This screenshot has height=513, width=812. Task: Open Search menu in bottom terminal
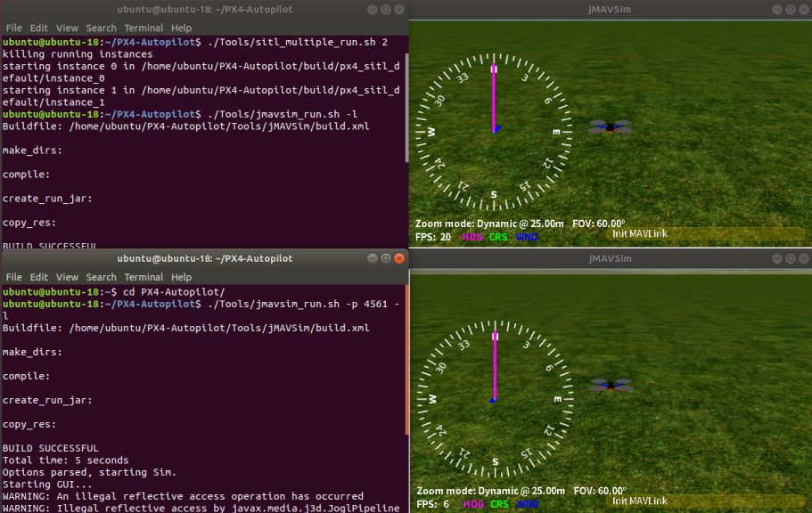click(102, 278)
